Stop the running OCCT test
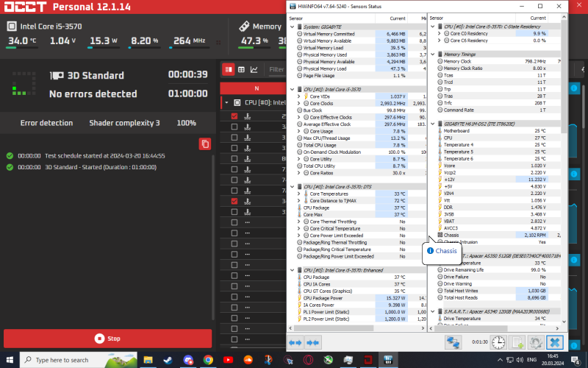This screenshot has height=368, width=588. point(108,339)
